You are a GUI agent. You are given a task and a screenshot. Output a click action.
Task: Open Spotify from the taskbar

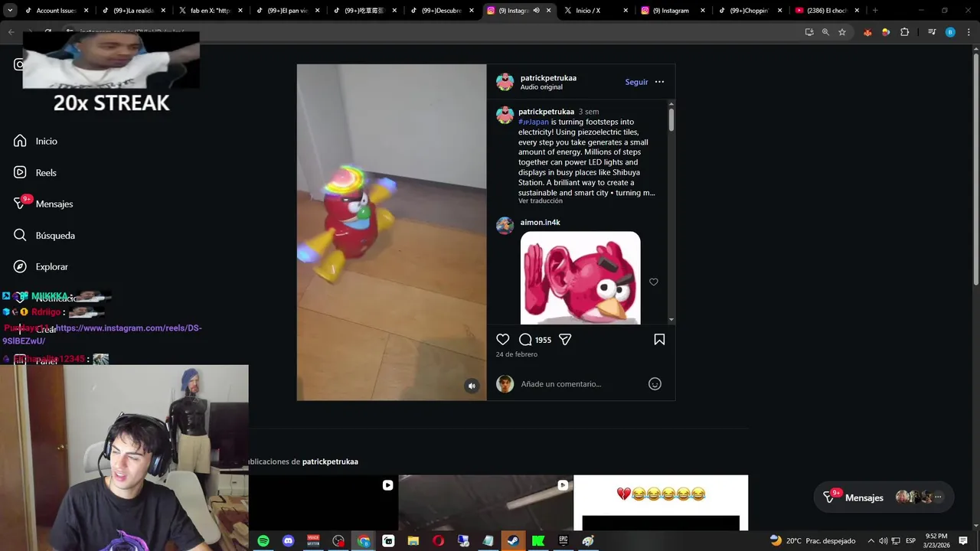pos(263,541)
